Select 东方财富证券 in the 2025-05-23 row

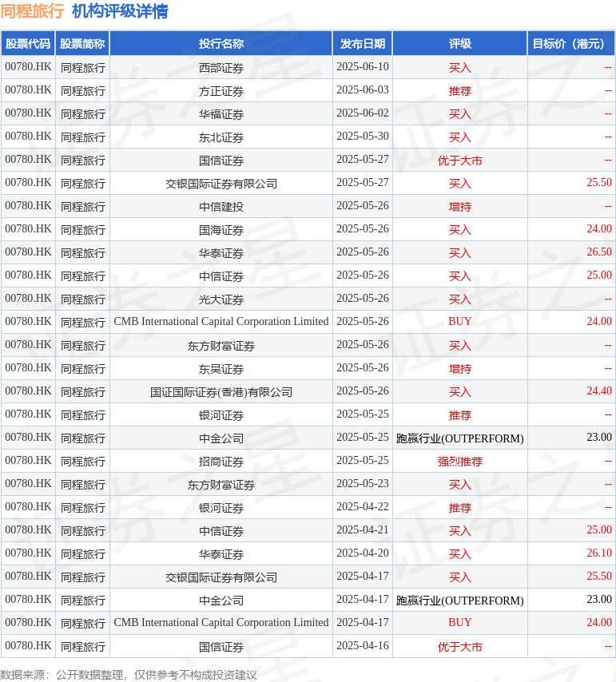221,485
